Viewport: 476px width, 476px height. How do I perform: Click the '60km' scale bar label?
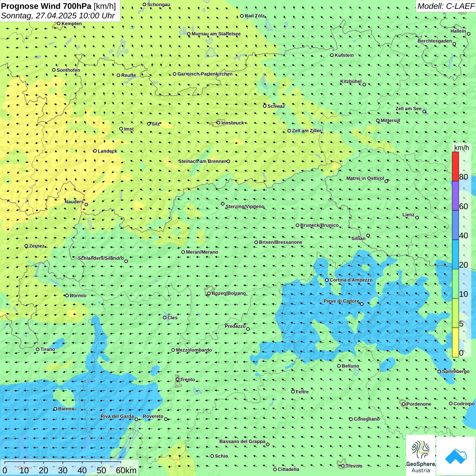point(126,470)
